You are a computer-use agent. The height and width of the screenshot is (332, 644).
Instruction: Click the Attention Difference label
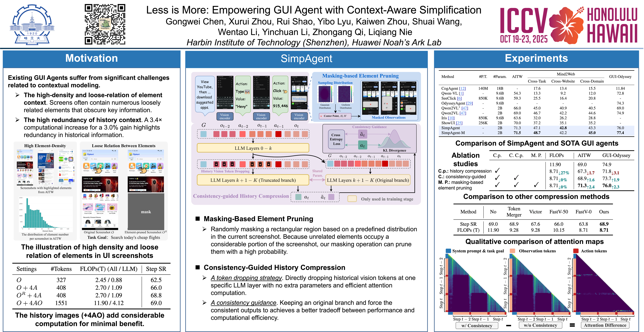605,325
